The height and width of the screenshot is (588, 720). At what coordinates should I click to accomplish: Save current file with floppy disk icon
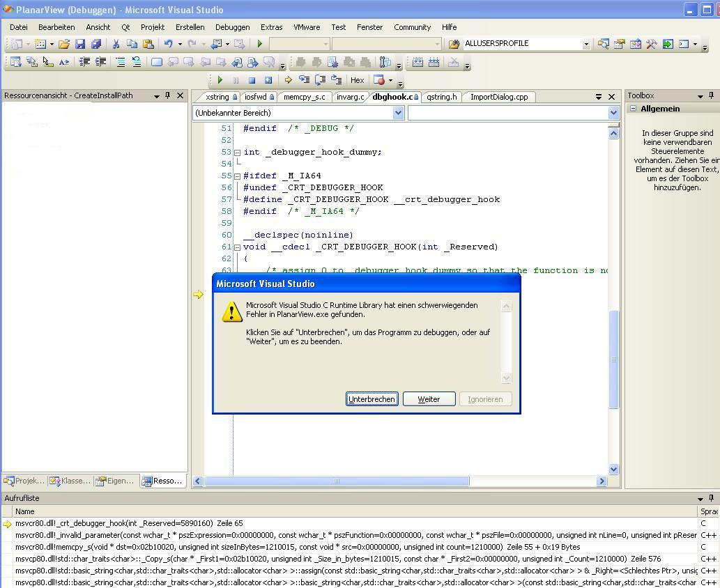pyautogui.click(x=80, y=44)
